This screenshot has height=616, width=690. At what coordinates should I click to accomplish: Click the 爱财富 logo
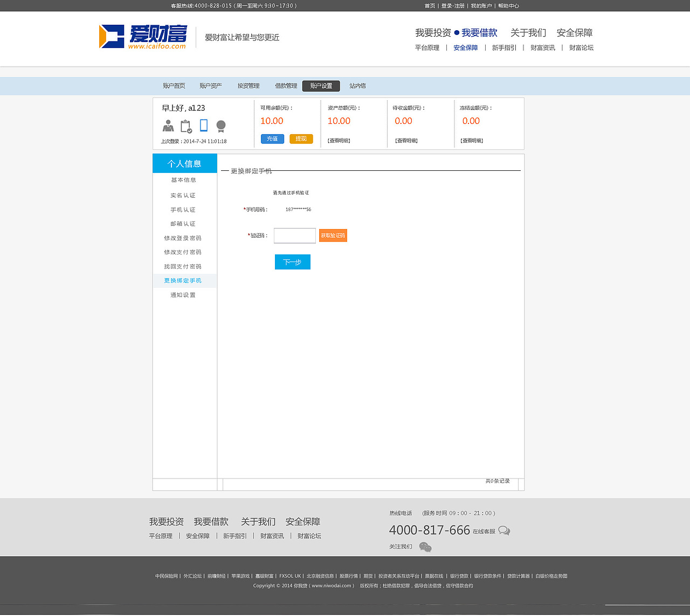143,37
